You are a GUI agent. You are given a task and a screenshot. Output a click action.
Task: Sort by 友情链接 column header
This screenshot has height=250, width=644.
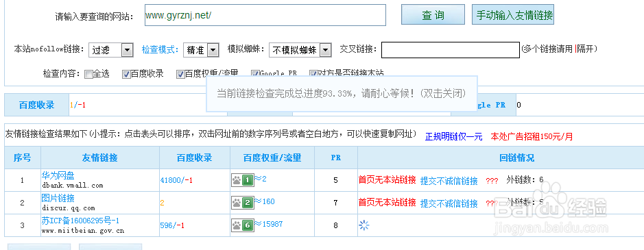click(x=100, y=158)
